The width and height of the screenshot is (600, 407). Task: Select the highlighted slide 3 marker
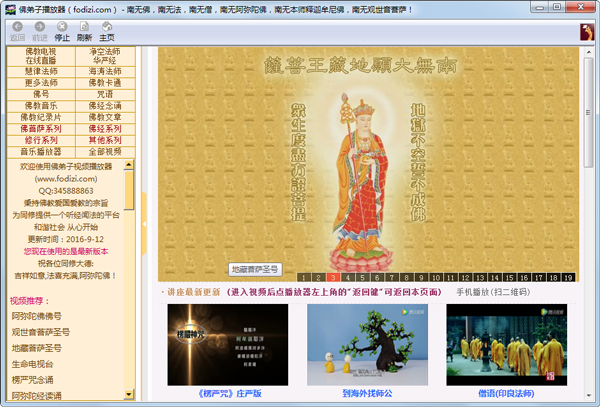coord(333,277)
